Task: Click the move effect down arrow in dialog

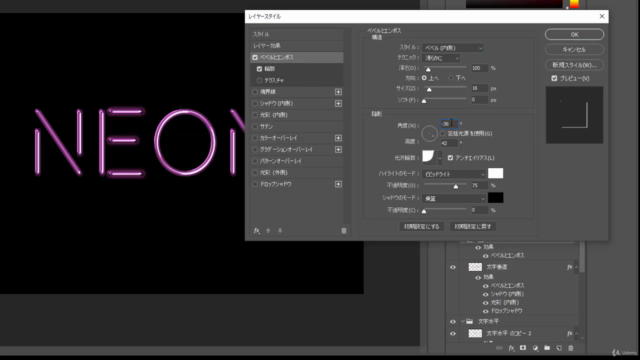Action: point(280,231)
